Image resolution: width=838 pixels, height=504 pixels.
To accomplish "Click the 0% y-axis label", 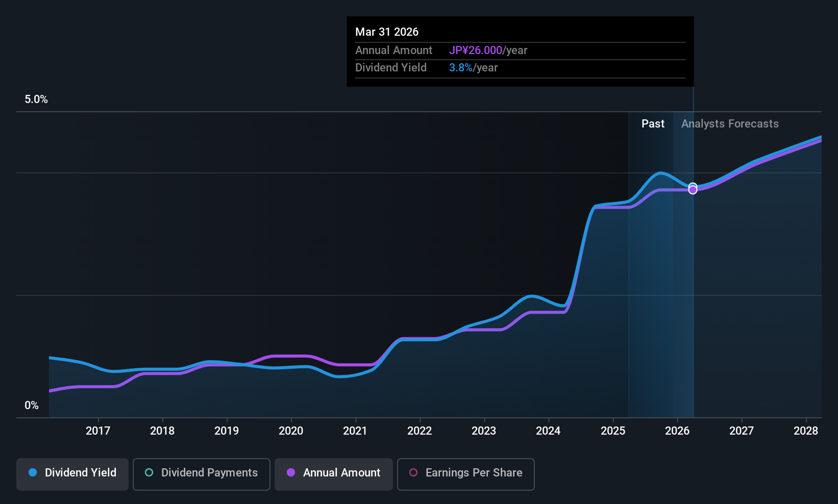I will point(32,406).
